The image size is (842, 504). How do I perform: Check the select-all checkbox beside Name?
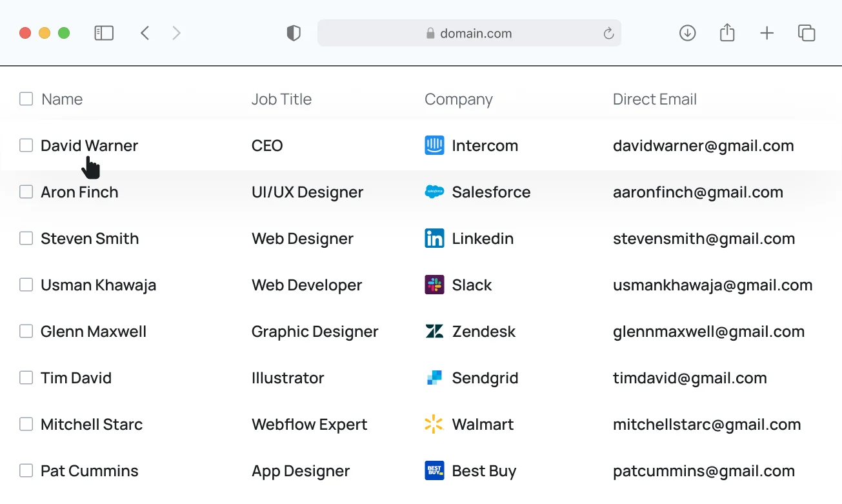click(26, 99)
